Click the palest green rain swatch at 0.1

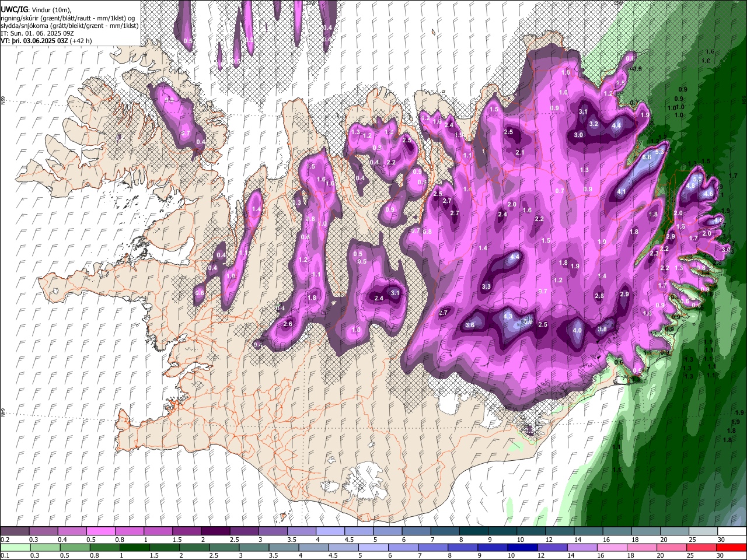15,548
